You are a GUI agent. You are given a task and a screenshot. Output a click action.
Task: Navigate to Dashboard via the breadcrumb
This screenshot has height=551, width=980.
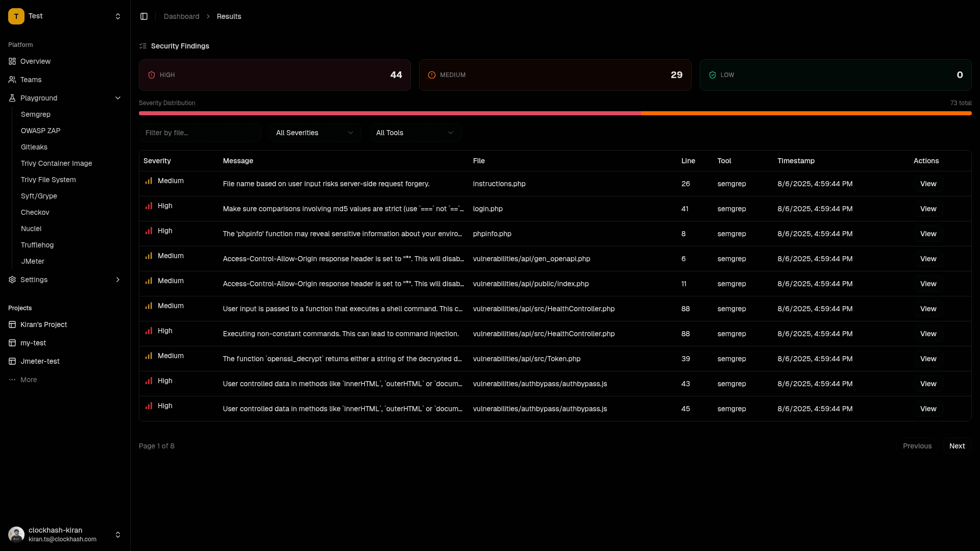pos(181,16)
